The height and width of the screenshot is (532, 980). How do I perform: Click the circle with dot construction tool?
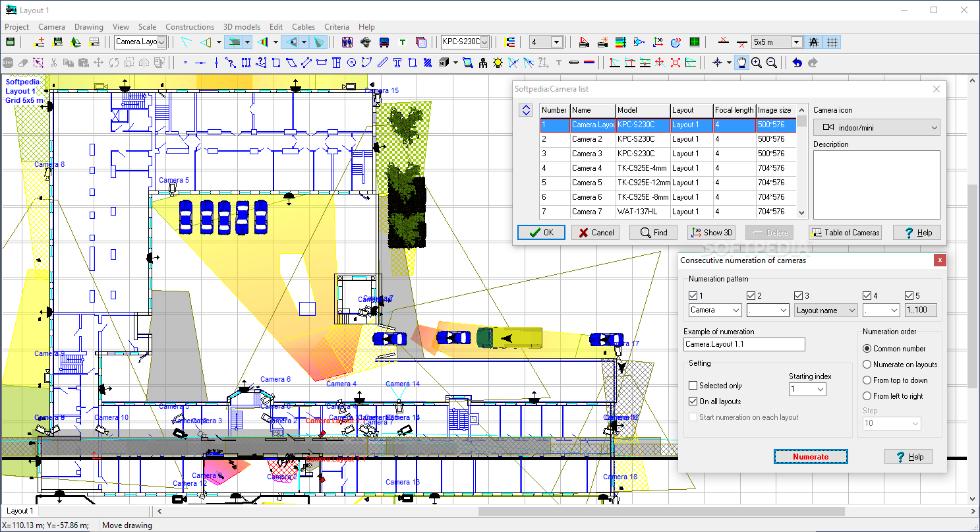coord(351,63)
